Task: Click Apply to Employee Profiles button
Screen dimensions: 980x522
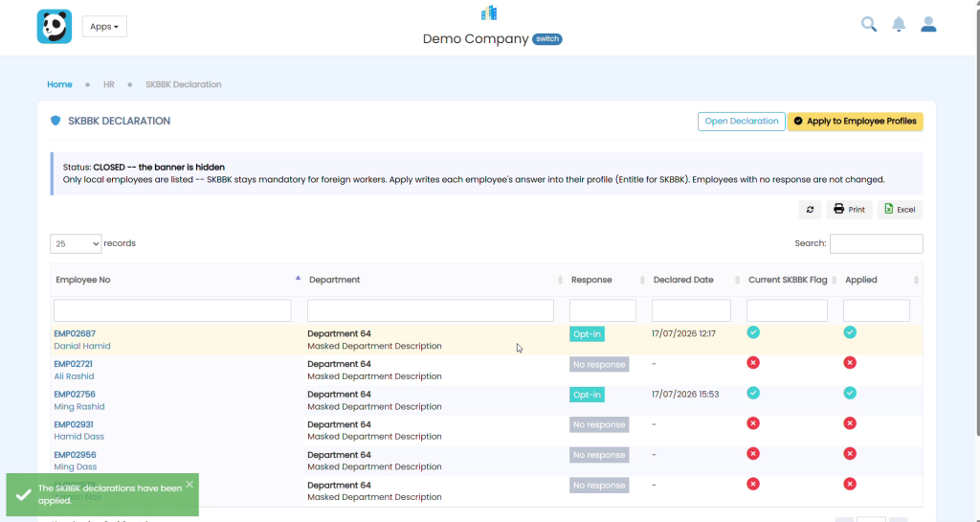Action: [x=855, y=122]
